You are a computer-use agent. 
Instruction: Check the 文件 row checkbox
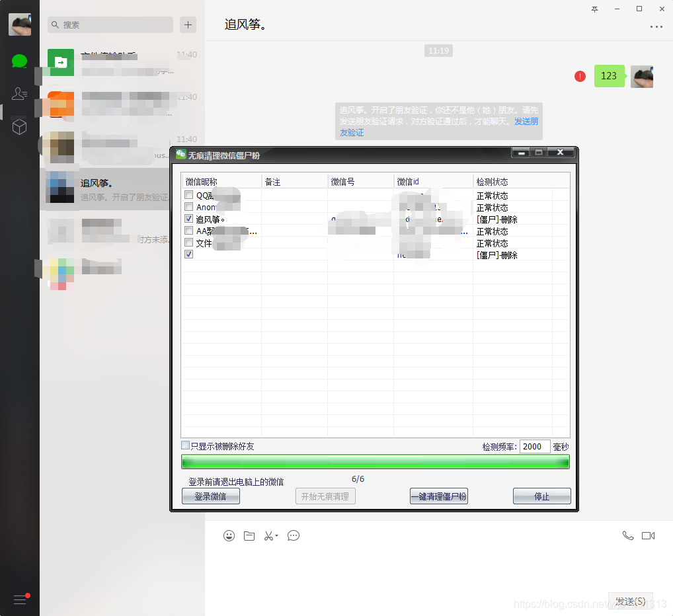click(x=189, y=243)
